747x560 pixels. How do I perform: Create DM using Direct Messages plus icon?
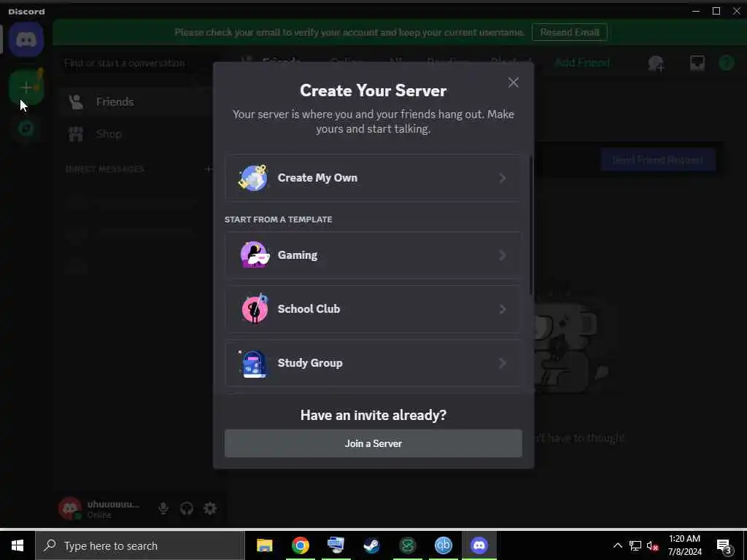pyautogui.click(x=208, y=169)
